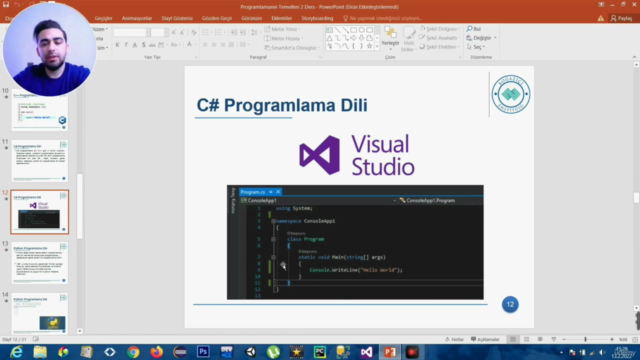
Task: Switch to the Slayt Gösterisi tab
Action: click(177, 18)
